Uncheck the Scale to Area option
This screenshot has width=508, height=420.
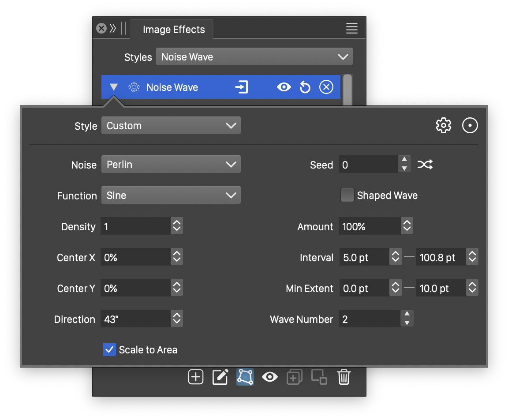[x=109, y=350]
